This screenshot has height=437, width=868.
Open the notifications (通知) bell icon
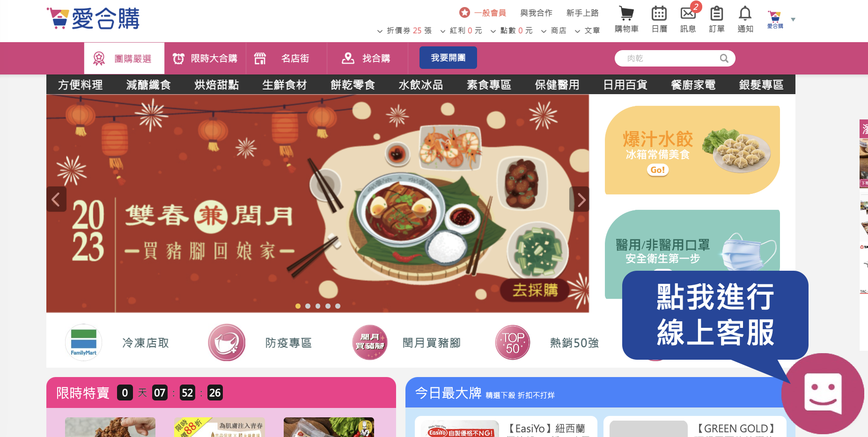coord(745,13)
